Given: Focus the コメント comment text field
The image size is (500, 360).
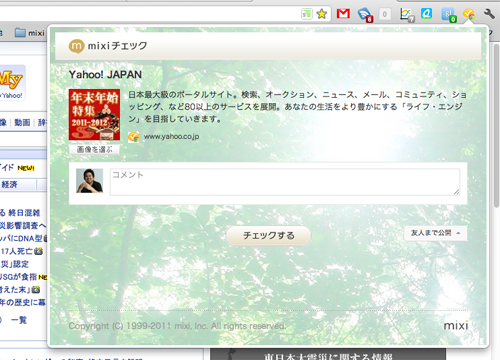Looking at the screenshot, I should 285,182.
